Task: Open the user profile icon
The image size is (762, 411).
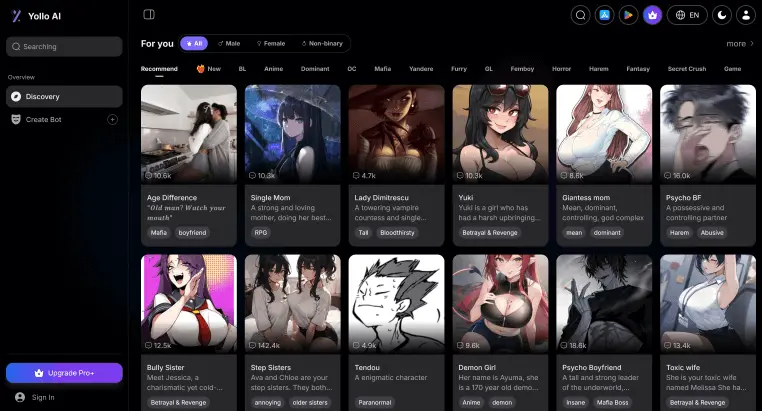Action: [746, 15]
